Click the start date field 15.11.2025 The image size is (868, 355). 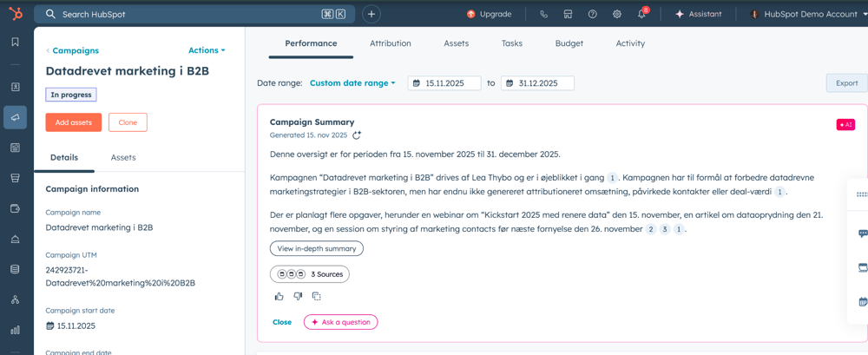(x=444, y=83)
